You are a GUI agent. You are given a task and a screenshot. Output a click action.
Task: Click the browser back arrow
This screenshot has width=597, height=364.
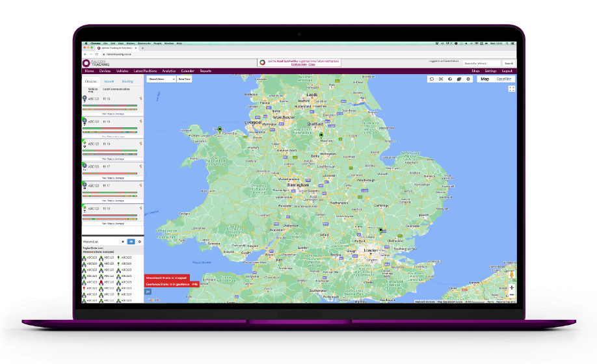pyautogui.click(x=85, y=54)
